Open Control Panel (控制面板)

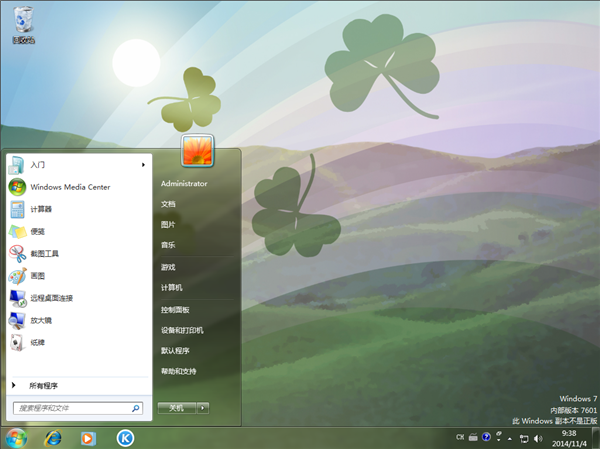175,310
